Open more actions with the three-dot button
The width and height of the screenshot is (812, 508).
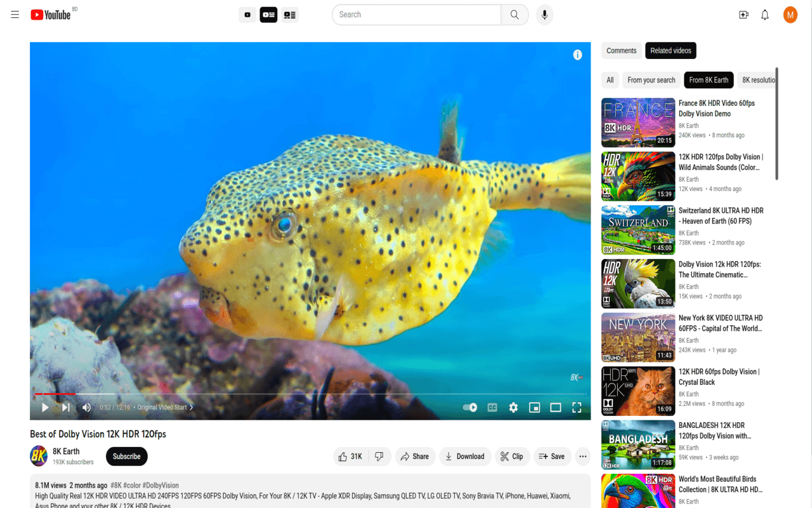pos(582,456)
